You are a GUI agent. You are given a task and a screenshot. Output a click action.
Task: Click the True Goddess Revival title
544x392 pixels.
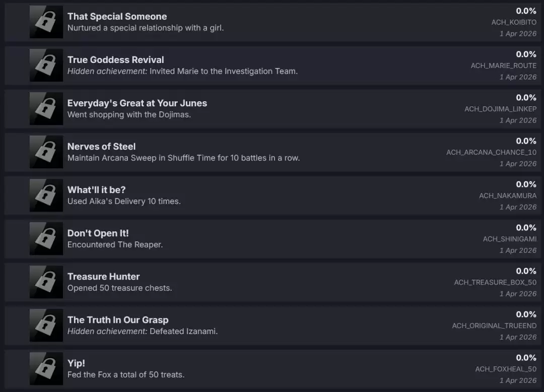tap(115, 60)
